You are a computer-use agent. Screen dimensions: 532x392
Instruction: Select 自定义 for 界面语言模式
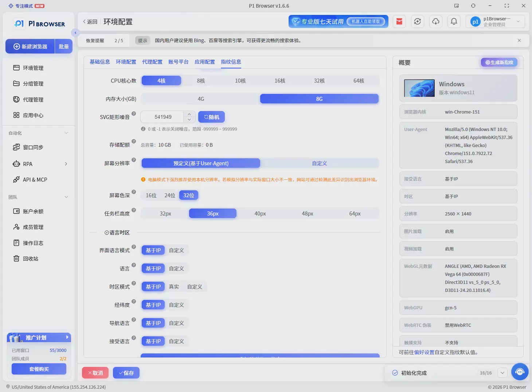point(176,250)
